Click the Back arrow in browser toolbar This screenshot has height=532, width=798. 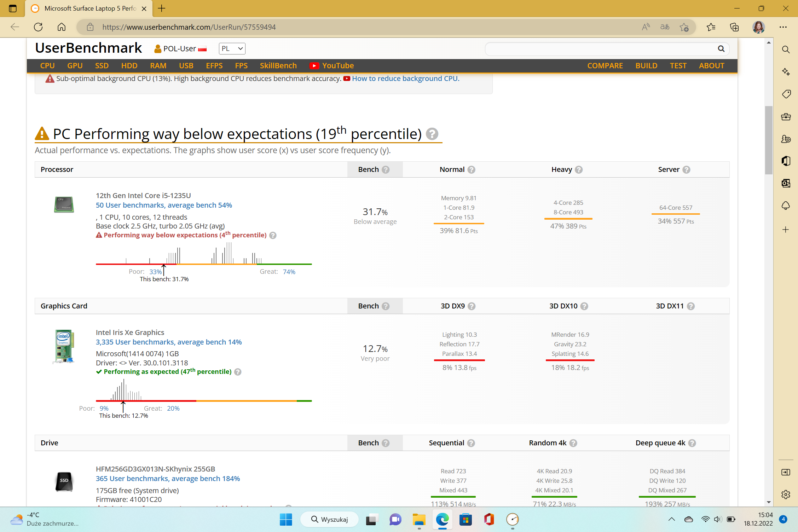pos(15,27)
